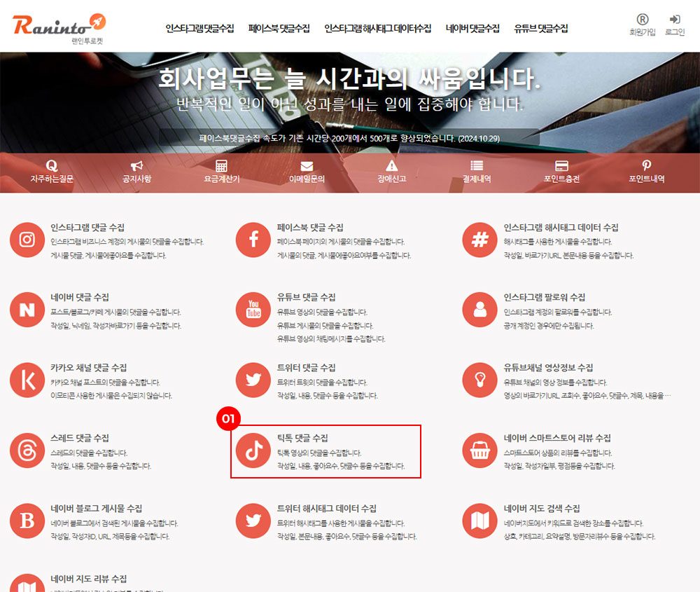Open 네이버 스마트스토어 리뷰 수집 heading

click(x=557, y=438)
